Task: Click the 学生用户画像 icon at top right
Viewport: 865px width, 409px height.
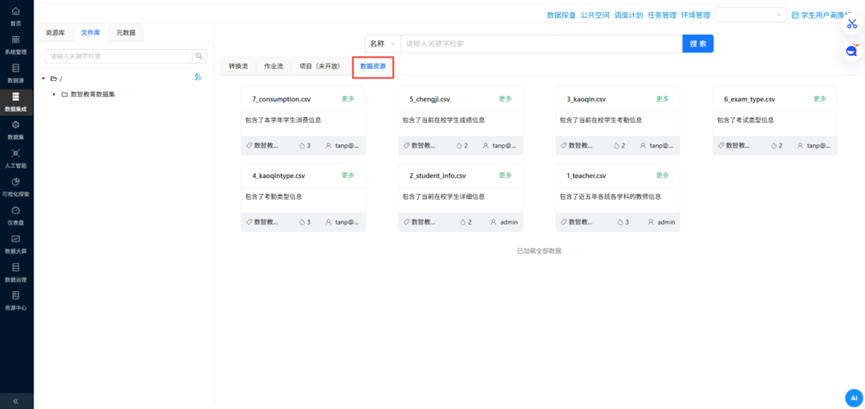Action: (x=795, y=15)
